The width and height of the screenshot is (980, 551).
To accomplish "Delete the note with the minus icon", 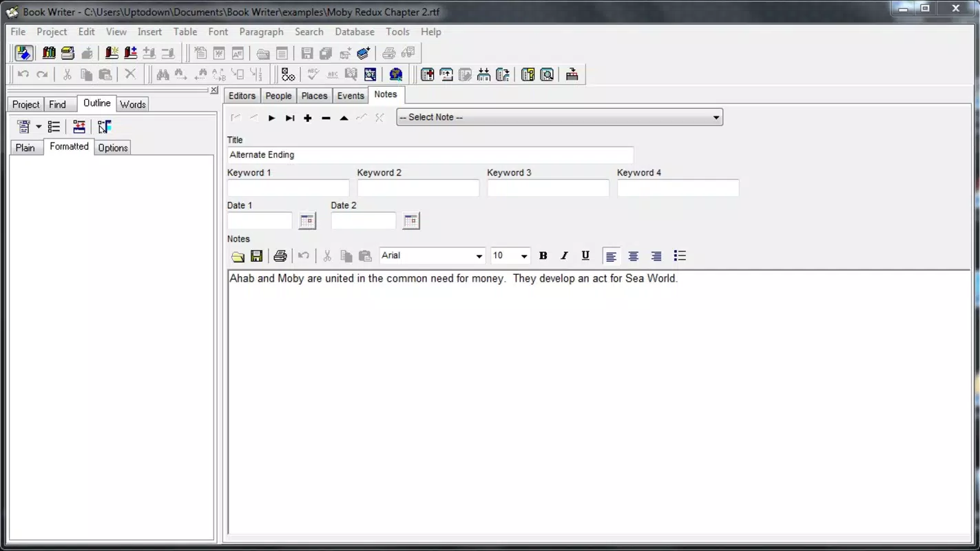I will coord(326,118).
